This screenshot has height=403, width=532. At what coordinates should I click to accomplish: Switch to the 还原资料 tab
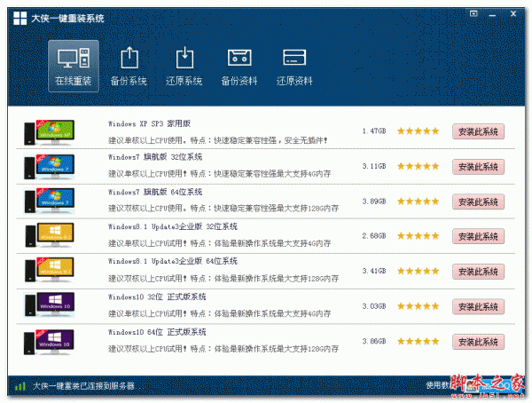pos(294,67)
